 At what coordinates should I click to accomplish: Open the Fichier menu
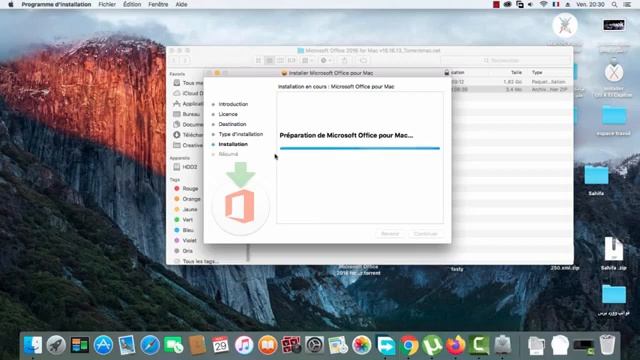pos(107,4)
